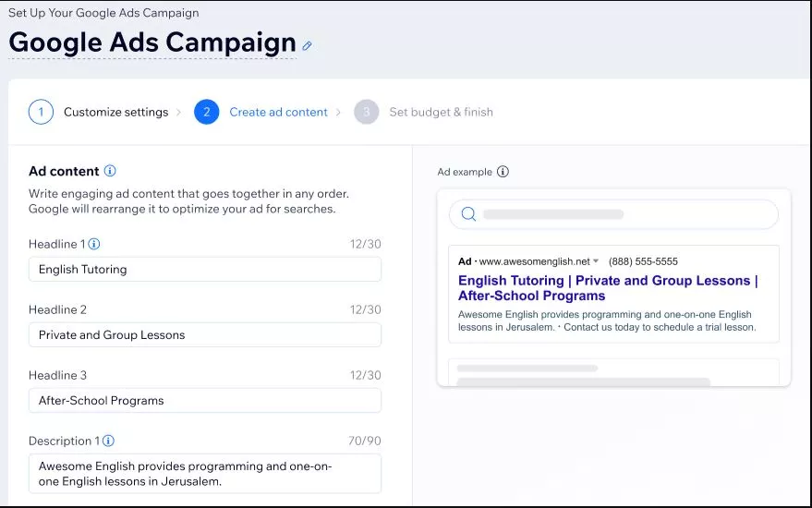Click the Headline 1 12/30 counter

click(x=366, y=245)
